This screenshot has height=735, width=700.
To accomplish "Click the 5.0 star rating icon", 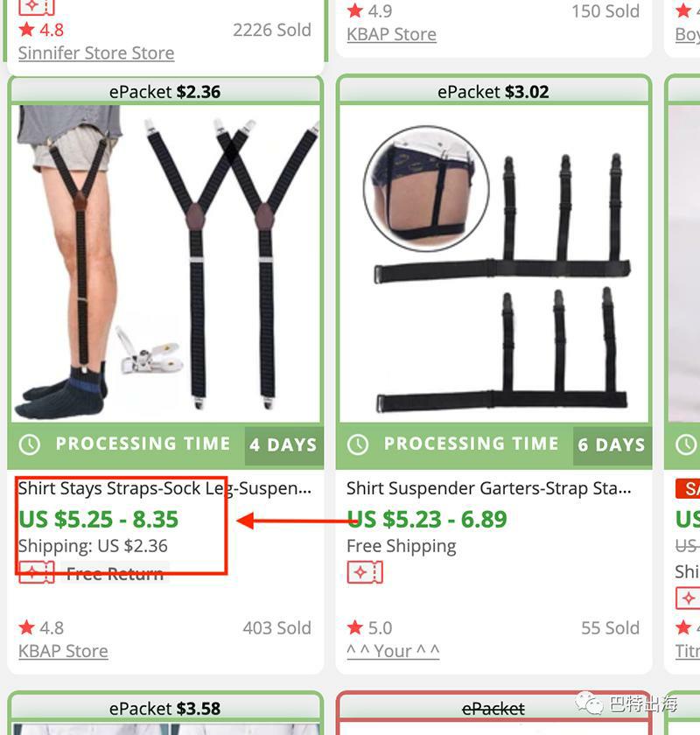I will pyautogui.click(x=355, y=627).
